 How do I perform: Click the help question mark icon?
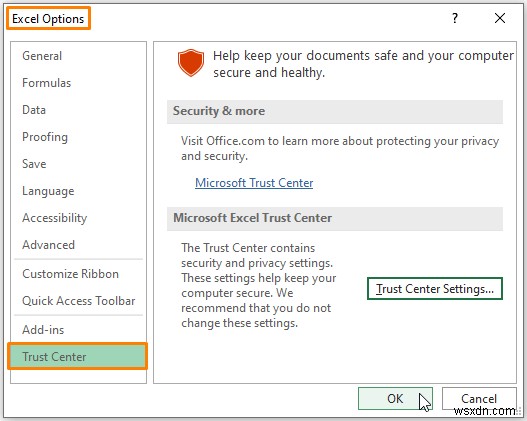tap(455, 18)
